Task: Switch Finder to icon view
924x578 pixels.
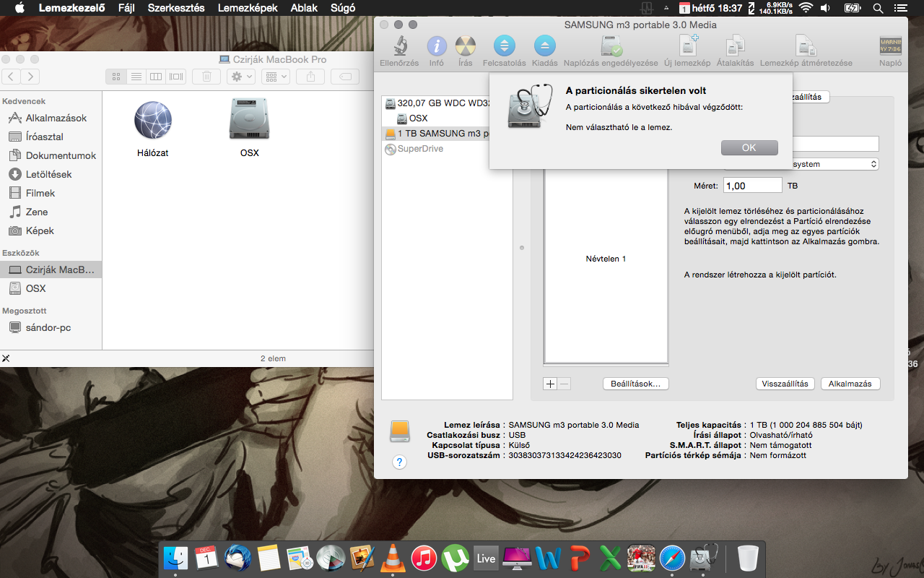Action: [x=116, y=76]
